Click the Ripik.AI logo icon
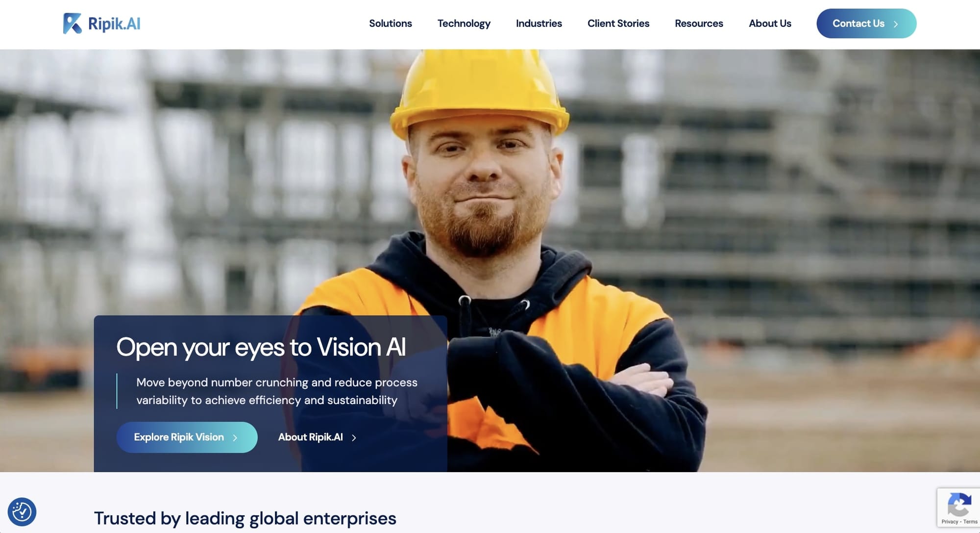The width and height of the screenshot is (980, 533). coord(73,23)
